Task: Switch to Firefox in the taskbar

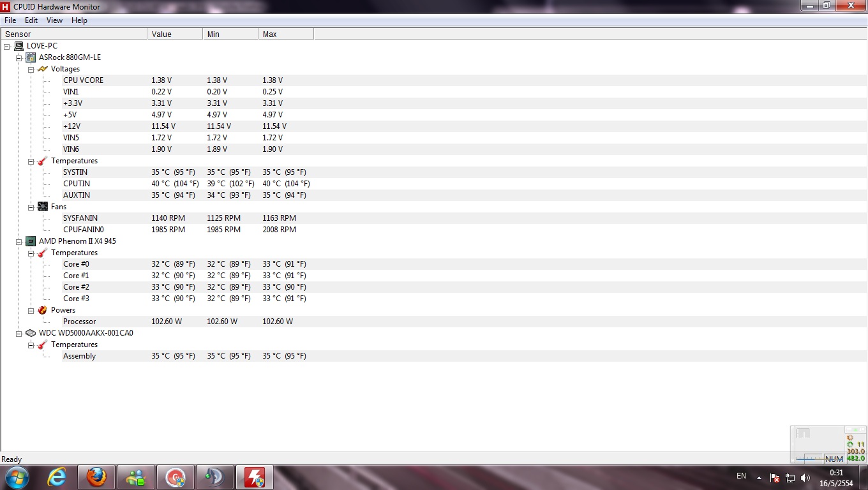Action: tap(96, 477)
